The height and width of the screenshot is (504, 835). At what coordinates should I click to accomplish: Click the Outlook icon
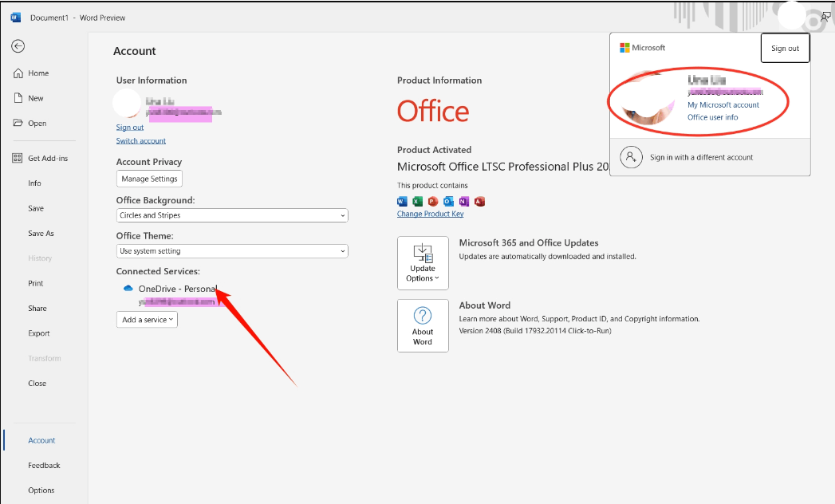tap(447, 202)
